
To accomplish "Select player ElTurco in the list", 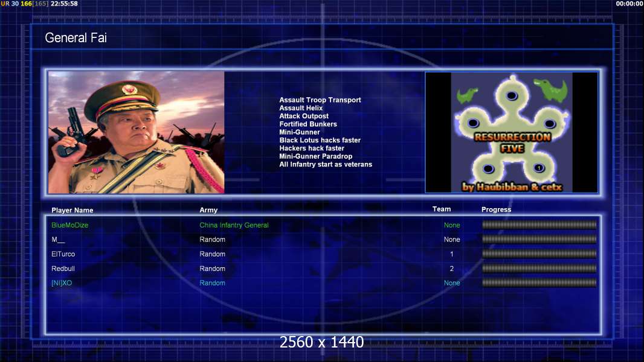I will pos(63,254).
